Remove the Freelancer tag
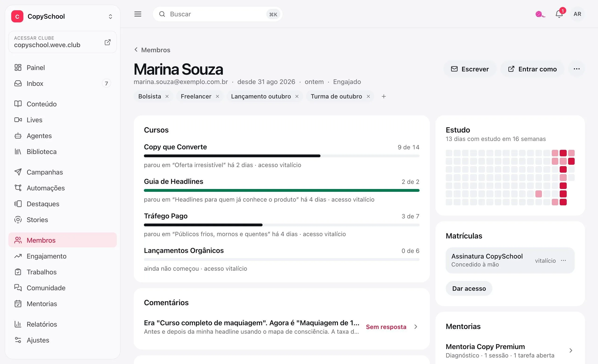The width and height of the screenshot is (598, 364). (217, 96)
